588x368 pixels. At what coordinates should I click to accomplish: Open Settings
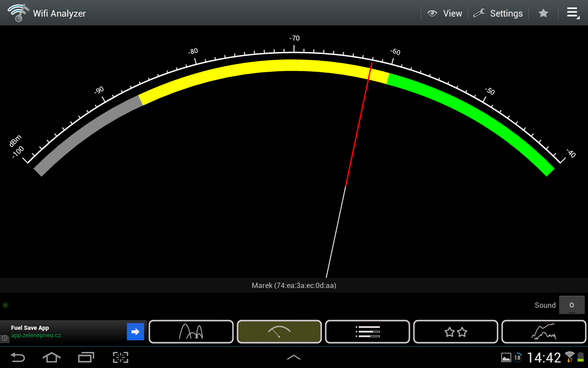pos(498,13)
